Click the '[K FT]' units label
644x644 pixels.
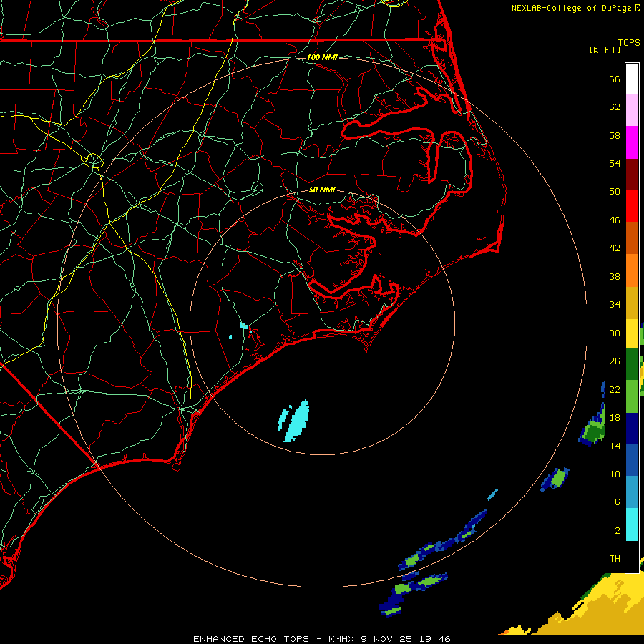point(605,49)
